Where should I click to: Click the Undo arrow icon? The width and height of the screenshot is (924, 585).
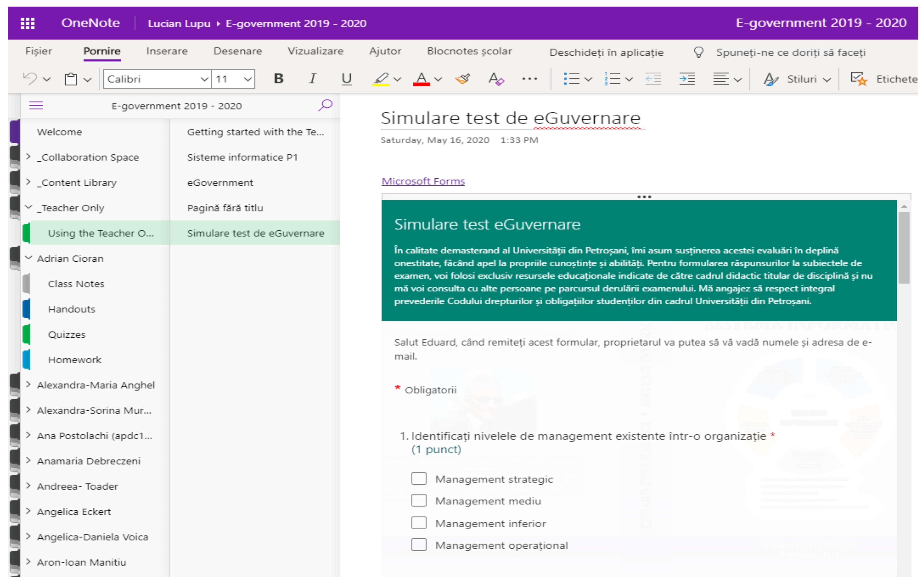[x=30, y=79]
